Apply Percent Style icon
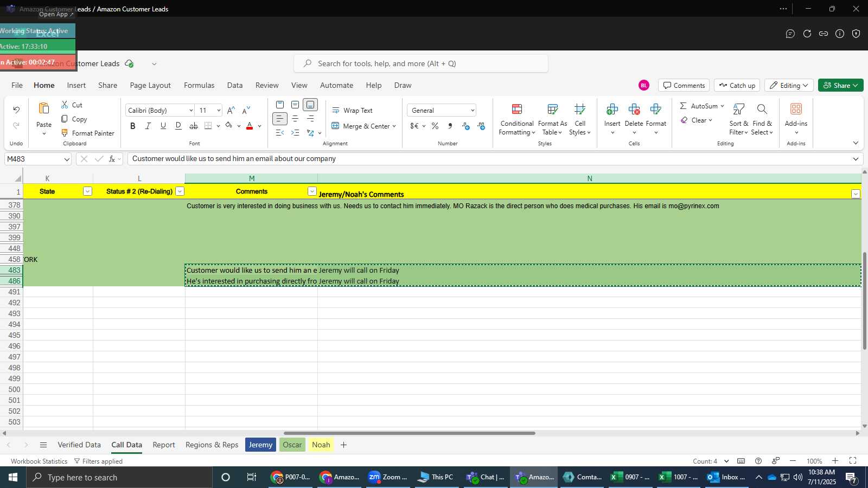This screenshot has width=868, height=488. (x=435, y=126)
